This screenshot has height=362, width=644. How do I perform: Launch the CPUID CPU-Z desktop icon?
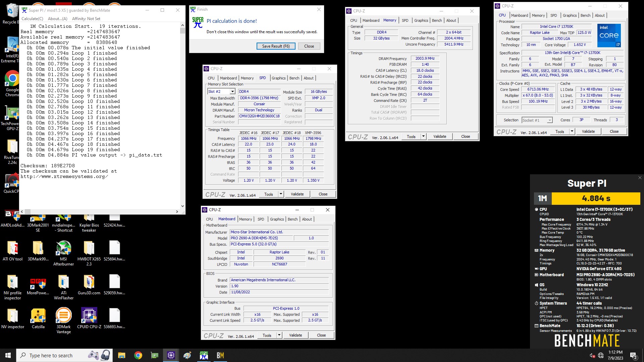(x=89, y=318)
